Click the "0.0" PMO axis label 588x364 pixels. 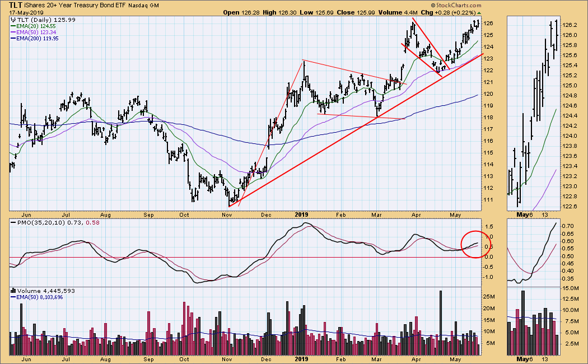point(489,257)
